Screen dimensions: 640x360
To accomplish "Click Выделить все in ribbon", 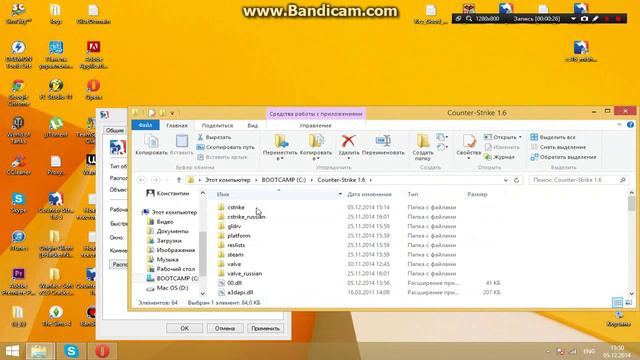I will [x=553, y=137].
